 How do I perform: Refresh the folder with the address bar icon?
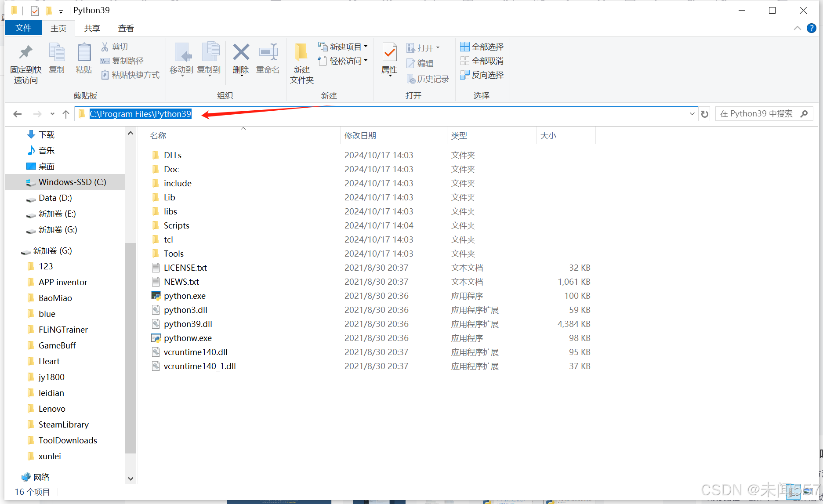tap(705, 113)
